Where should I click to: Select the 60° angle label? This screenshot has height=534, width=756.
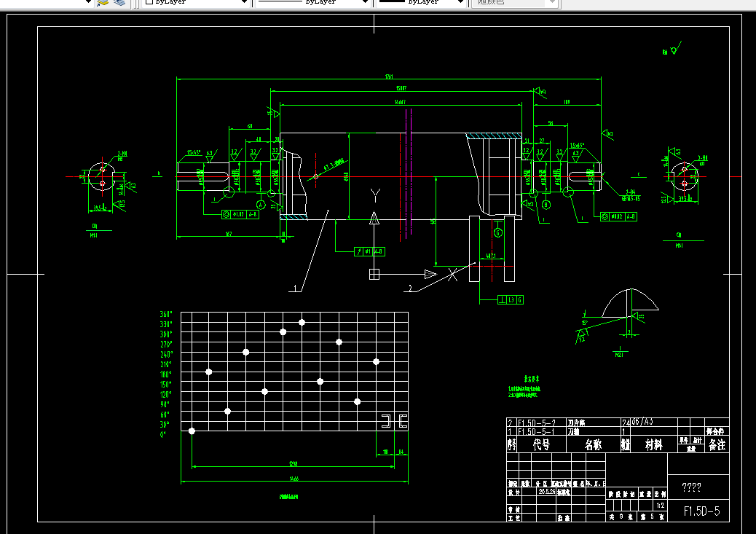[x=165, y=415]
